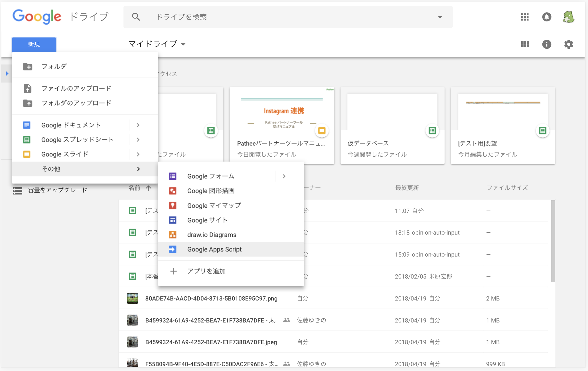The height and width of the screenshot is (371, 588).
Task: Click the 新規 button
Action: [34, 45]
